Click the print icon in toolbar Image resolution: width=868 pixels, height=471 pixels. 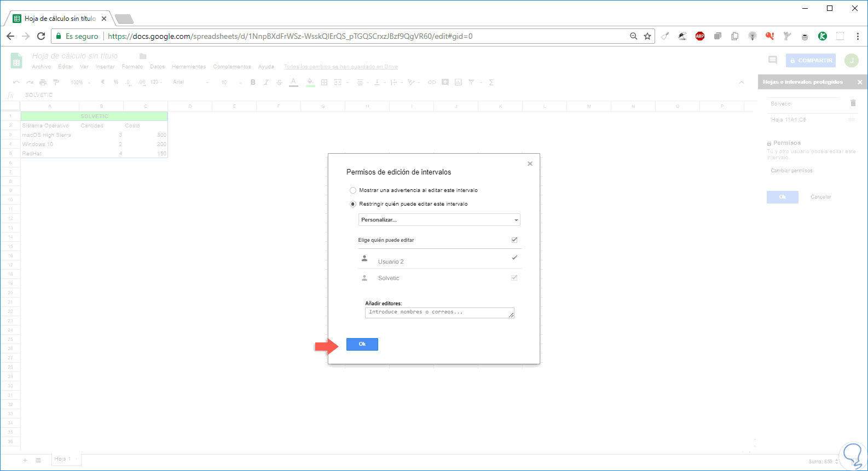click(43, 83)
